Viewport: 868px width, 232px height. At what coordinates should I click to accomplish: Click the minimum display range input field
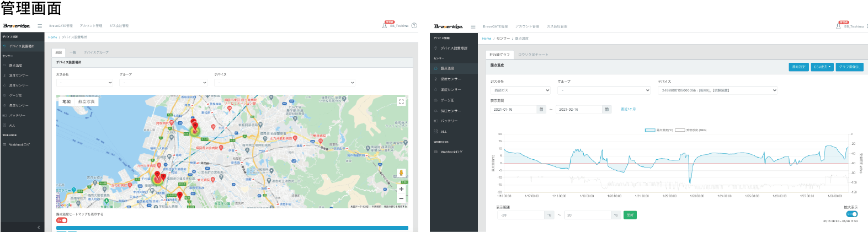point(520,215)
